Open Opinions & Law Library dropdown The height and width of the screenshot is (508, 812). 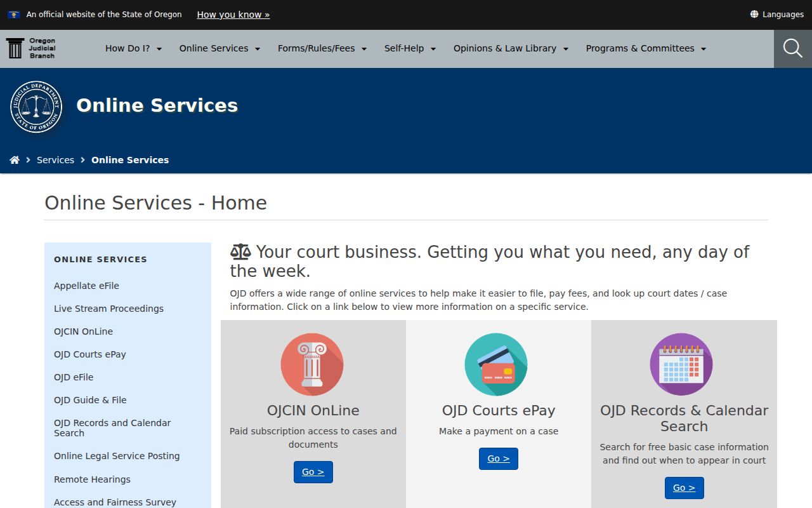511,48
